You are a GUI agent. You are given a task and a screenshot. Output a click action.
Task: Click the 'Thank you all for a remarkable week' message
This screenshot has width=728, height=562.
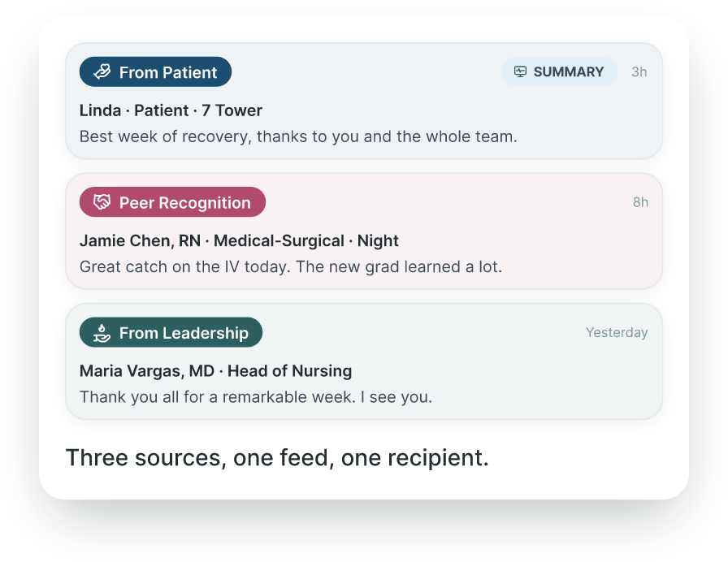point(256,397)
